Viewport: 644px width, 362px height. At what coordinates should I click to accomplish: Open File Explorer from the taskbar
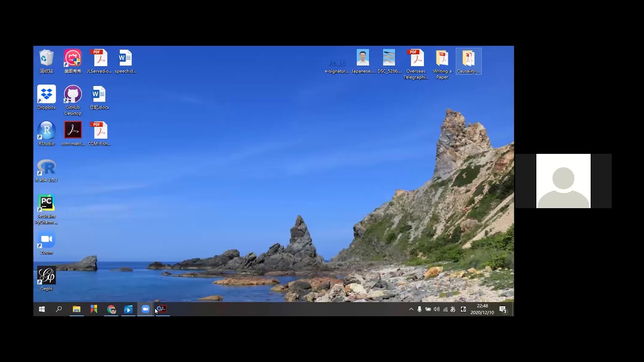pyautogui.click(x=76, y=309)
